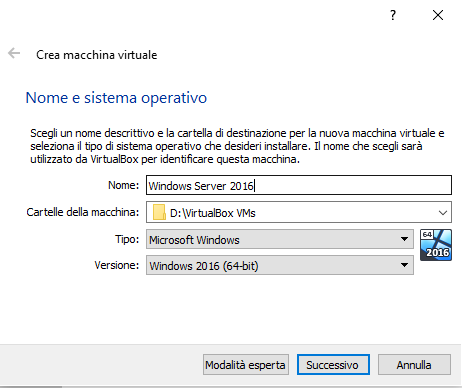
Task: Click the Windows 2016 64-bit OS icon
Action: pos(436,245)
